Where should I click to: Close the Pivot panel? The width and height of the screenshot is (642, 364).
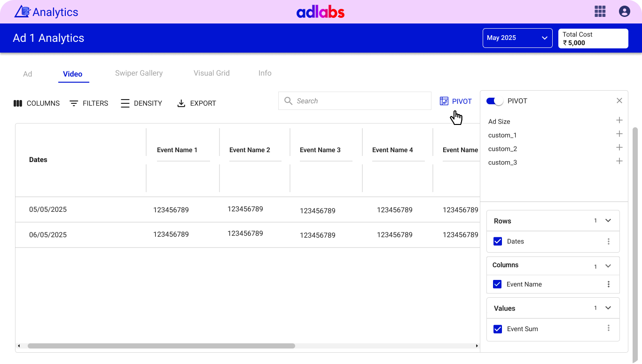[619, 101]
